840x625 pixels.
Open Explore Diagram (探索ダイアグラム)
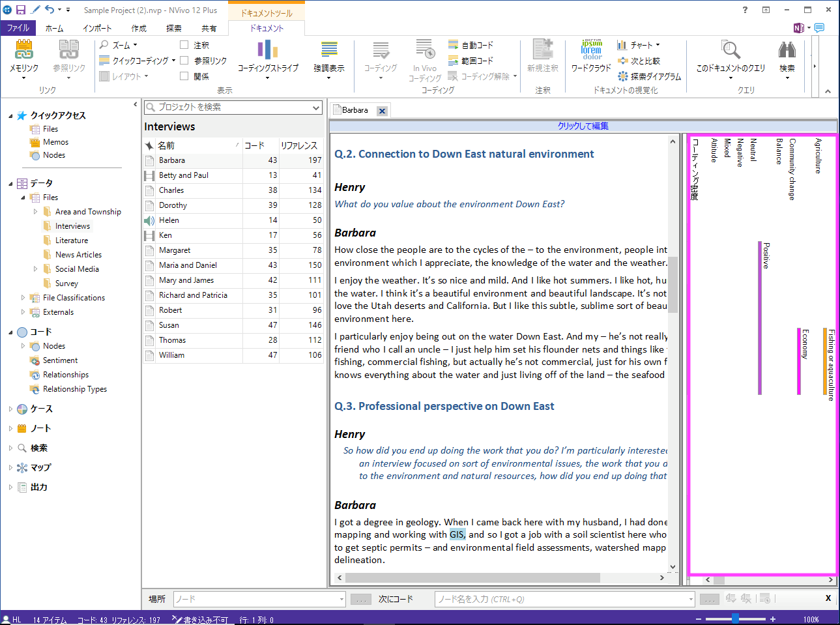click(649, 76)
